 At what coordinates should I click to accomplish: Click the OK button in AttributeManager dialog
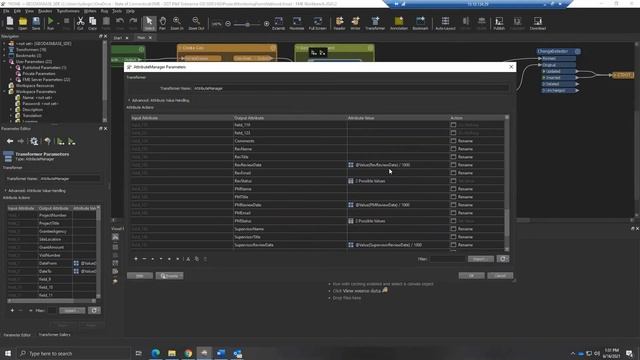click(471, 276)
